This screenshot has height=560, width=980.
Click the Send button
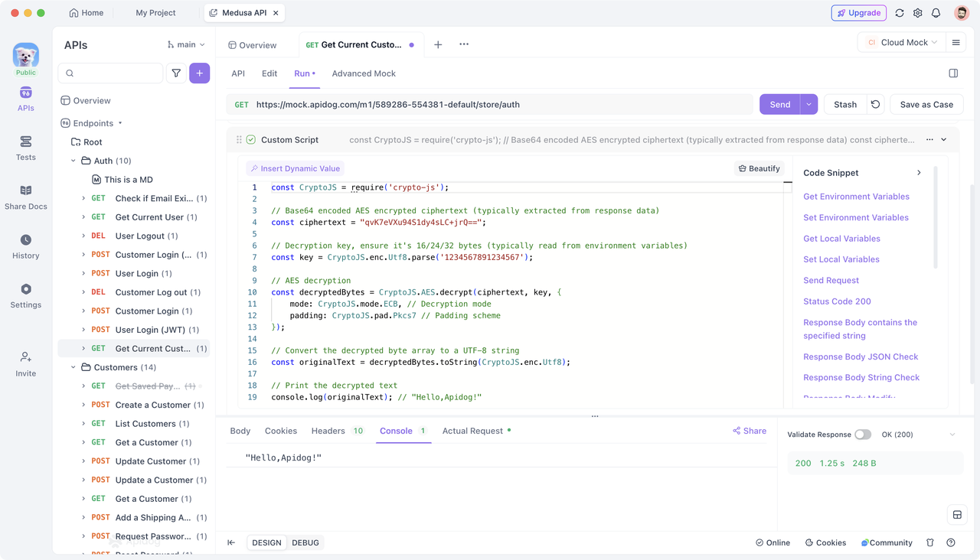[x=779, y=105]
